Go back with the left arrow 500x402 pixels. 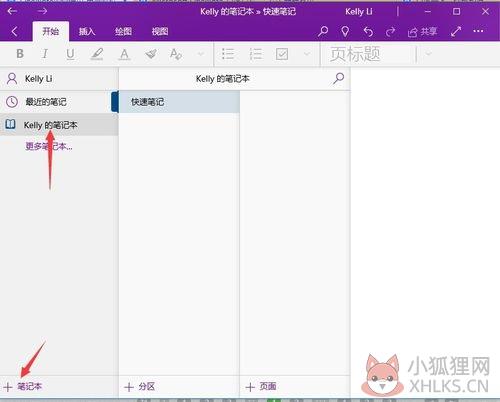click(12, 11)
